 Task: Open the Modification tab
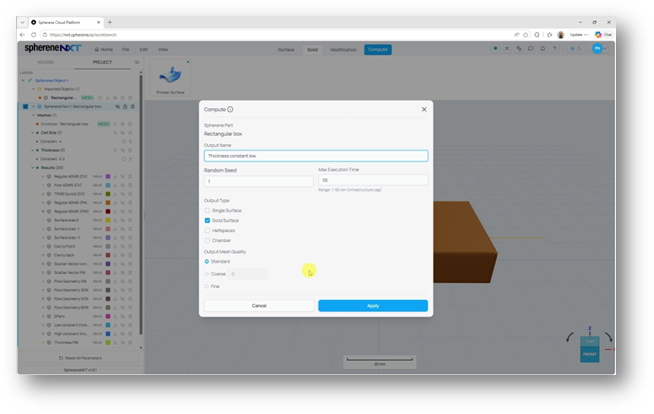[343, 50]
